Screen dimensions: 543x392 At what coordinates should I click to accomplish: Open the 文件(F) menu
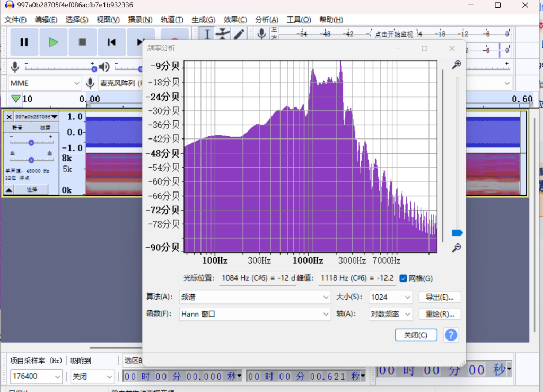15,20
